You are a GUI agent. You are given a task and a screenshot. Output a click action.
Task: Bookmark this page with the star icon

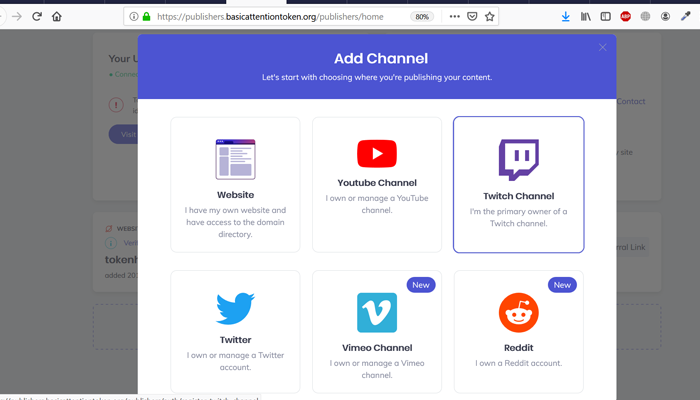point(490,17)
